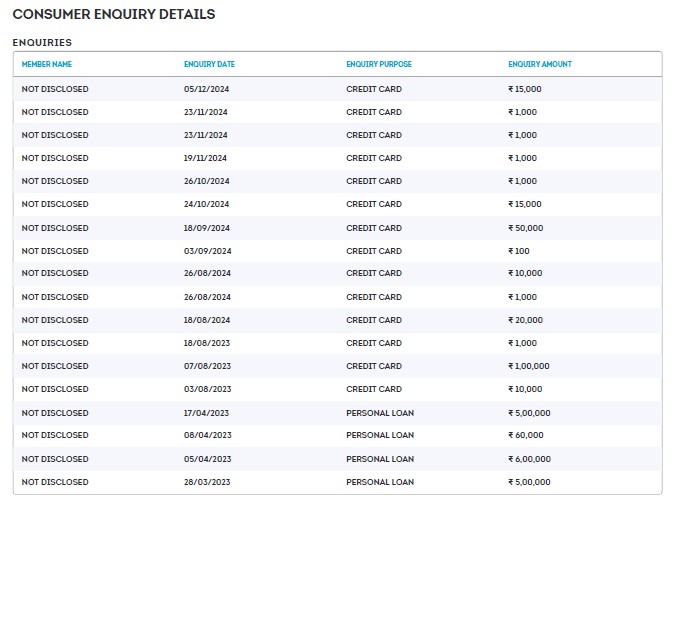Click the Enquiries section title
The width and height of the screenshot is (677, 617).
coord(42,43)
